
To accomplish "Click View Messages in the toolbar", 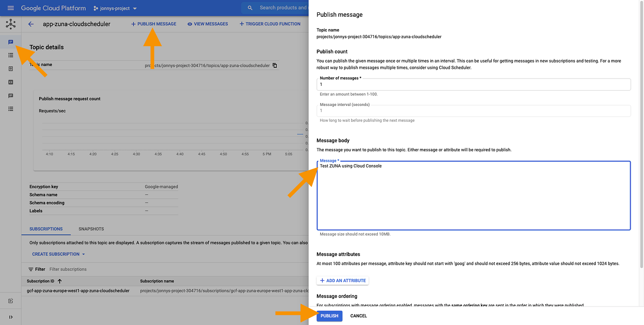I will tap(208, 24).
